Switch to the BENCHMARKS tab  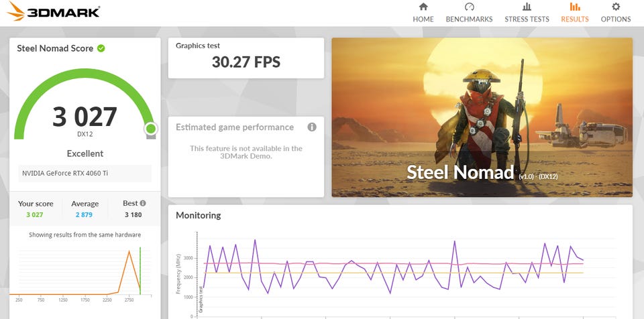pos(469,13)
